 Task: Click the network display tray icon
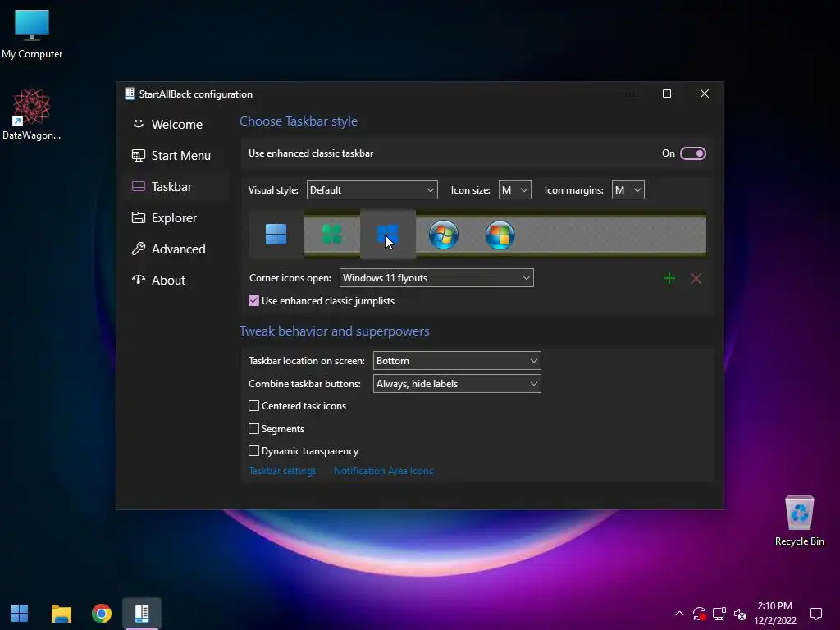click(719, 614)
